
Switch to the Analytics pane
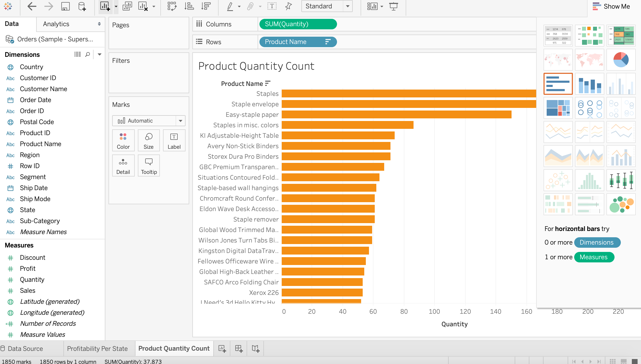click(x=56, y=24)
